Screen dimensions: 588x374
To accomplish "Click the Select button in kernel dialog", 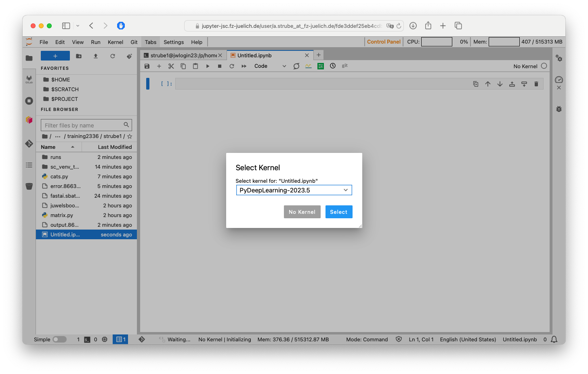I will coord(338,212).
